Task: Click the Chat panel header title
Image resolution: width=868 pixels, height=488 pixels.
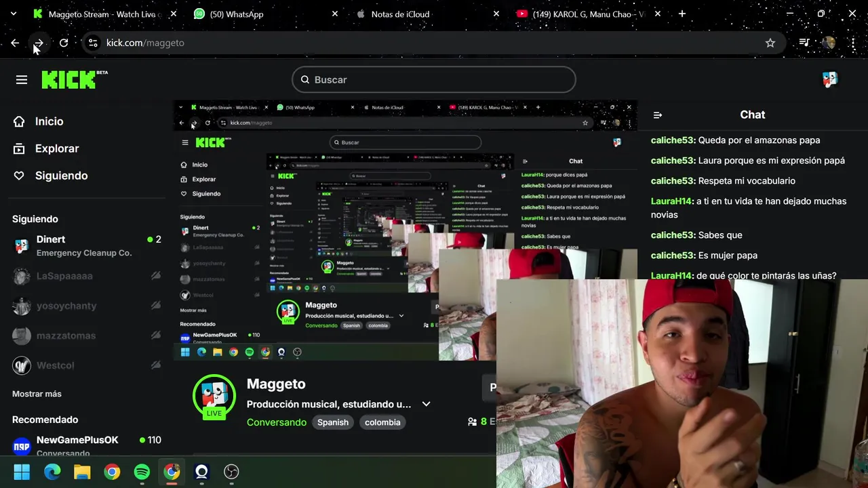Action: [x=753, y=115]
